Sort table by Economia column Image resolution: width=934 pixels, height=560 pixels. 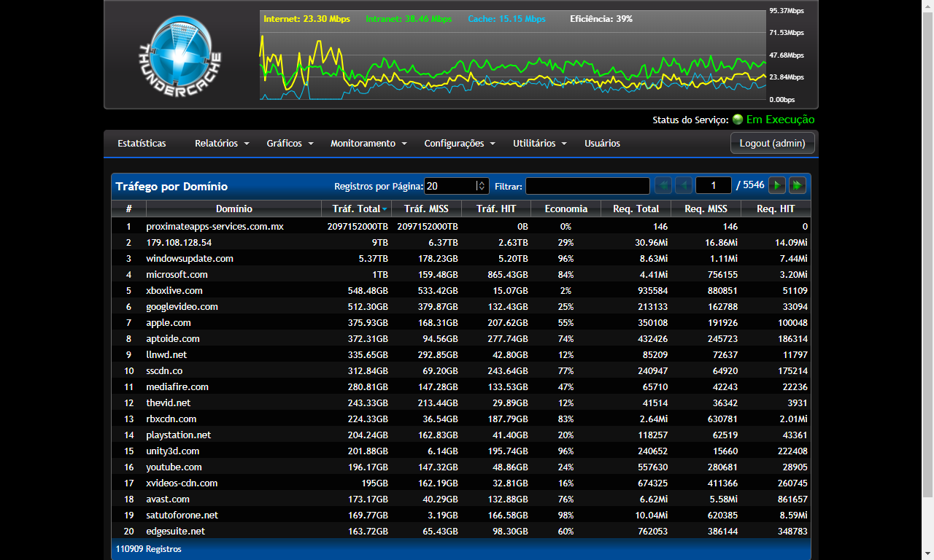(566, 209)
